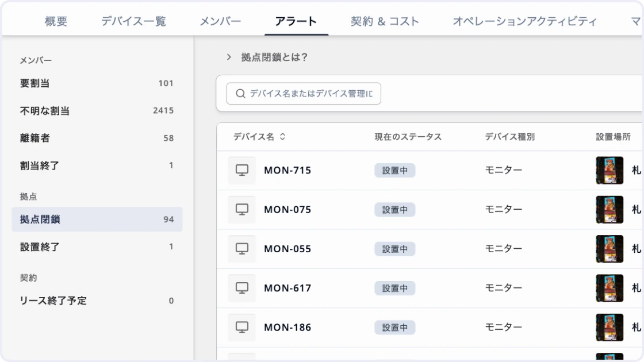Click the location thumbnail in MON-055 row
Screen dimensions: 644x362
pyautogui.click(x=609, y=249)
